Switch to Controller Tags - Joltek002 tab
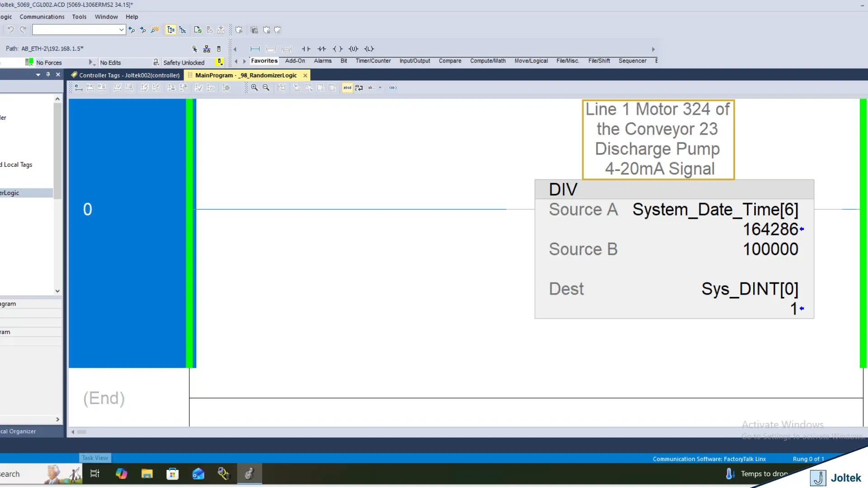Viewport: 868px width, 488px height. point(125,75)
